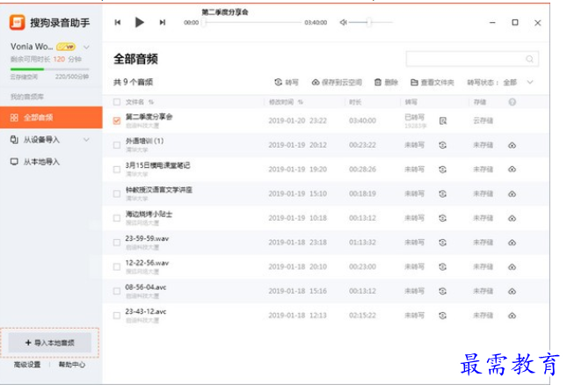Image resolution: width=567 pixels, height=392 pixels.
Task: Uncheck the 第二季度分享会 checkbox
Action: coord(116,120)
